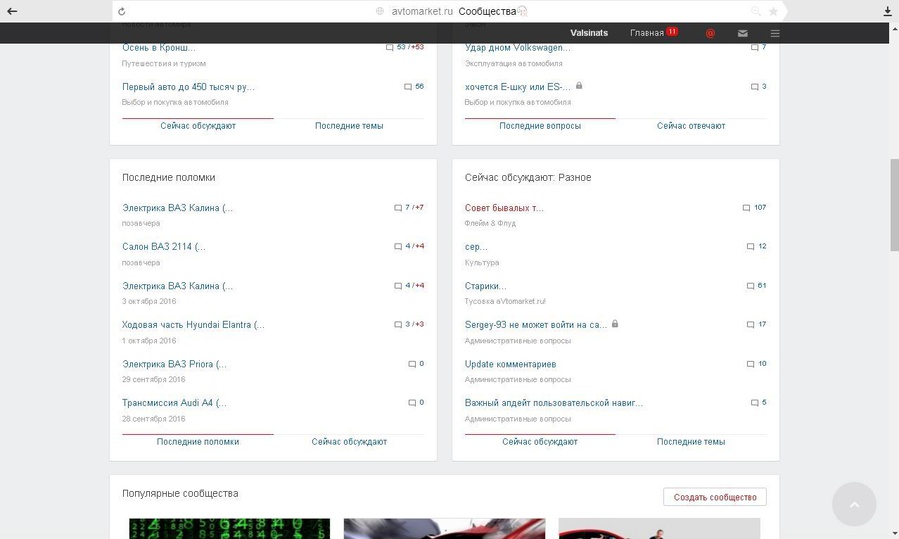Click lock icon beside Sergey-93 topic
899x539 pixels.
[x=615, y=324]
